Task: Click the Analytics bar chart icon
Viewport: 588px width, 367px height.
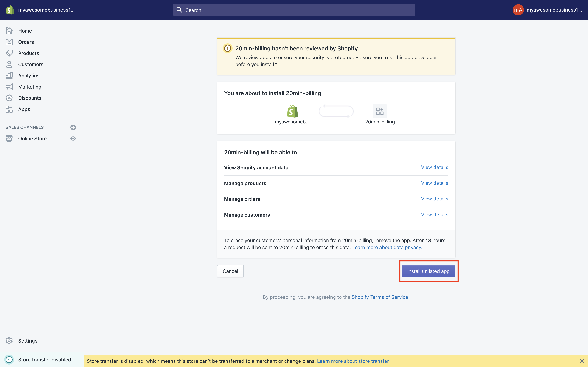Action: coord(9,76)
